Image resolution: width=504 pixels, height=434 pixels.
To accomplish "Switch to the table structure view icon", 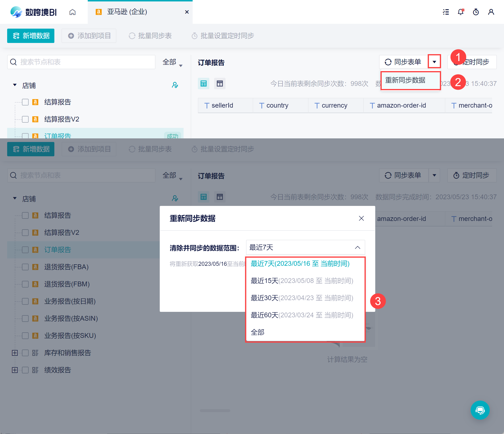I will click(220, 84).
